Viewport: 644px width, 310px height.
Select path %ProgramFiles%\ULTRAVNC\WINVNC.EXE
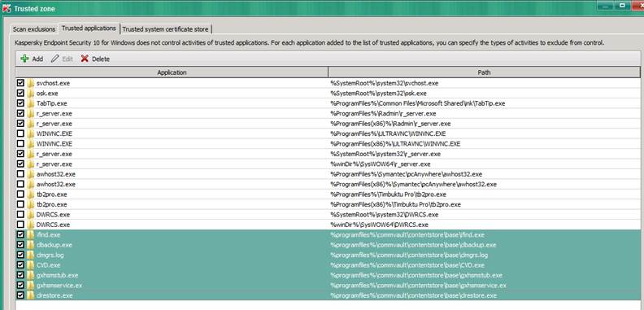click(x=388, y=133)
